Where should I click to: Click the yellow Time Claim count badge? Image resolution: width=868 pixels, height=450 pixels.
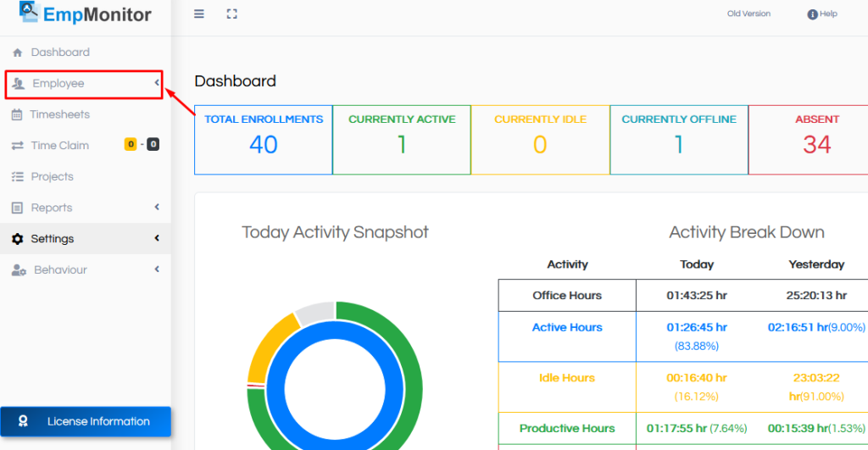(x=131, y=144)
